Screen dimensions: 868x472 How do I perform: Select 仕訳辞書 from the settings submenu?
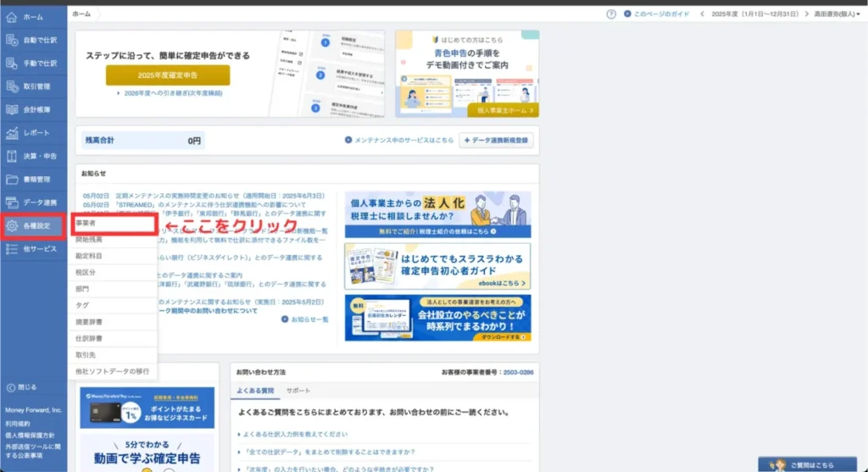tap(114, 339)
